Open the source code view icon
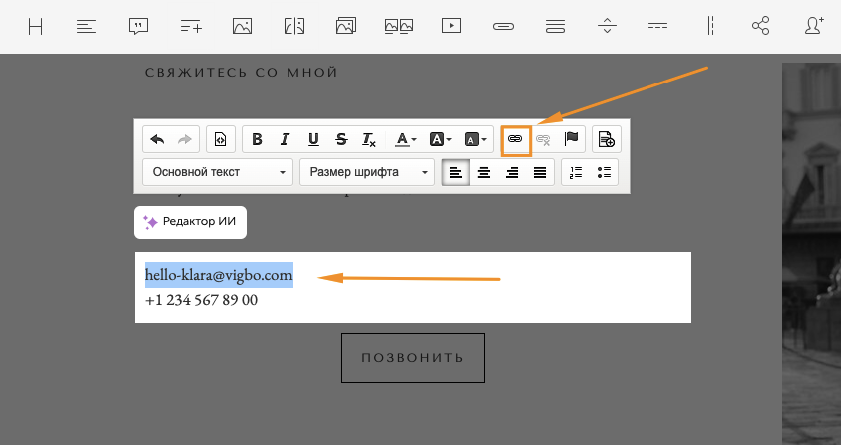 click(220, 139)
